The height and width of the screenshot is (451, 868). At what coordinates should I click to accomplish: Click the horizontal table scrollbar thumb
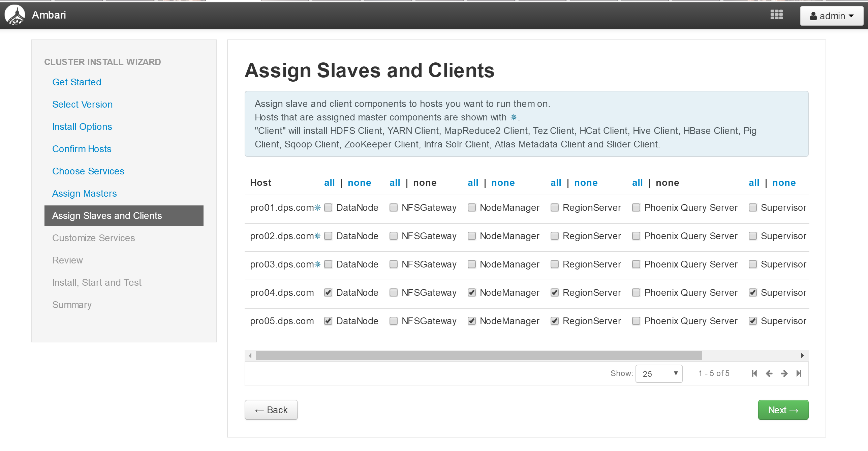tap(479, 356)
